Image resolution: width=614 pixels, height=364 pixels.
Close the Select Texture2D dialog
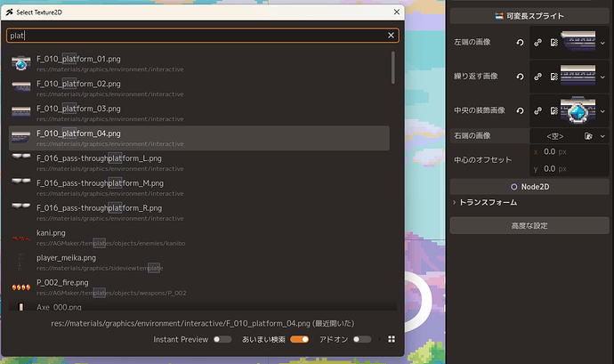[397, 12]
